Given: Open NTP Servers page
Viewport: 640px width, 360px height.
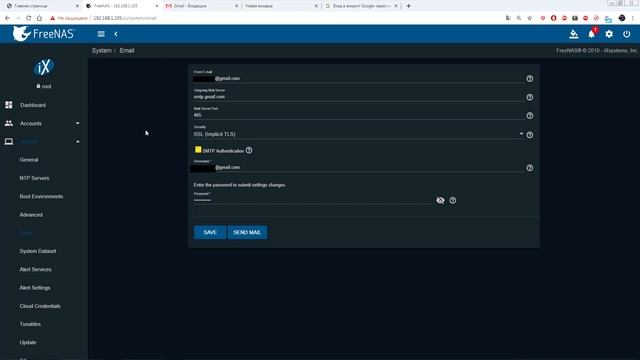Looking at the screenshot, I should point(34,178).
